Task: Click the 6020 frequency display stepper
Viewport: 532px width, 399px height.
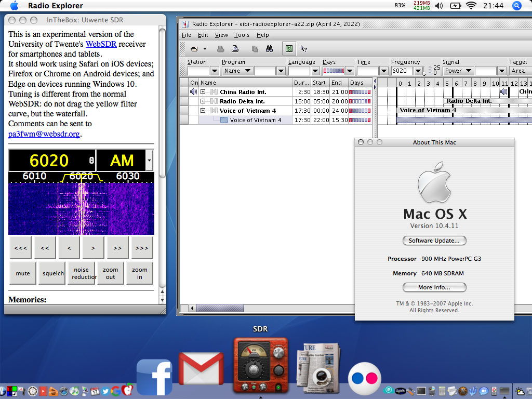Action: click(x=91, y=161)
